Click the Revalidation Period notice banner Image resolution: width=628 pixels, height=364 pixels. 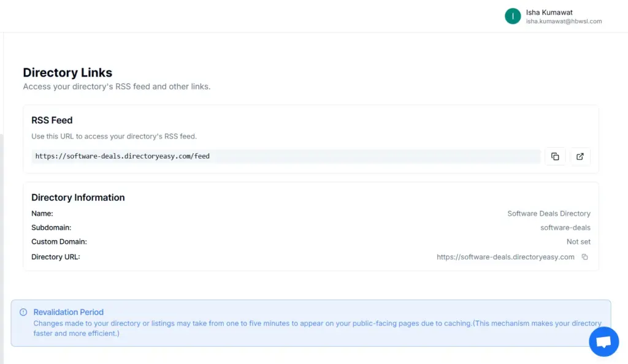pos(311,321)
